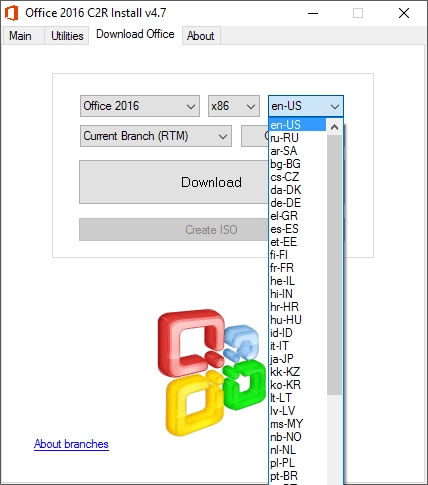Open the Utilities tab

(67, 36)
